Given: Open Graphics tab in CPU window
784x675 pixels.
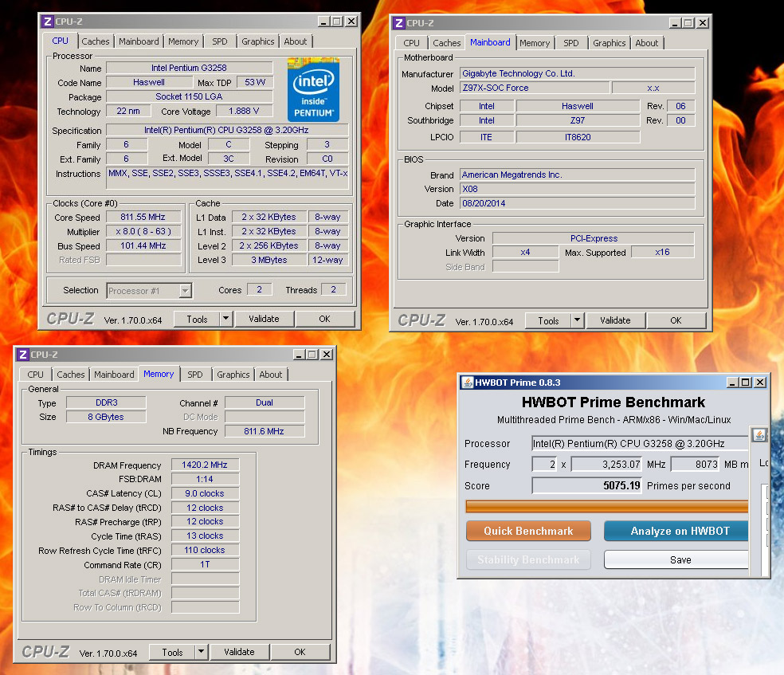Looking at the screenshot, I should click(x=257, y=41).
